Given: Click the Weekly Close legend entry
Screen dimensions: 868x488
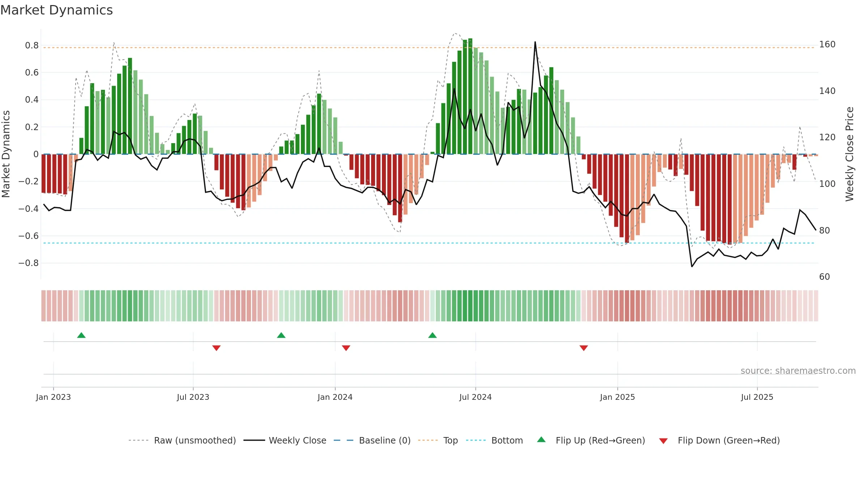Looking at the screenshot, I should point(285,440).
